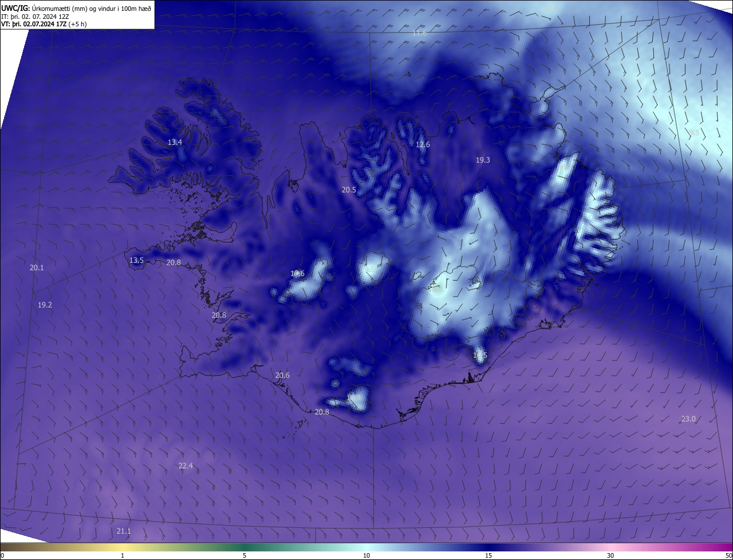733x560 pixels.
Task: Click the color scale tick labeled 0
Action: pos(2,555)
